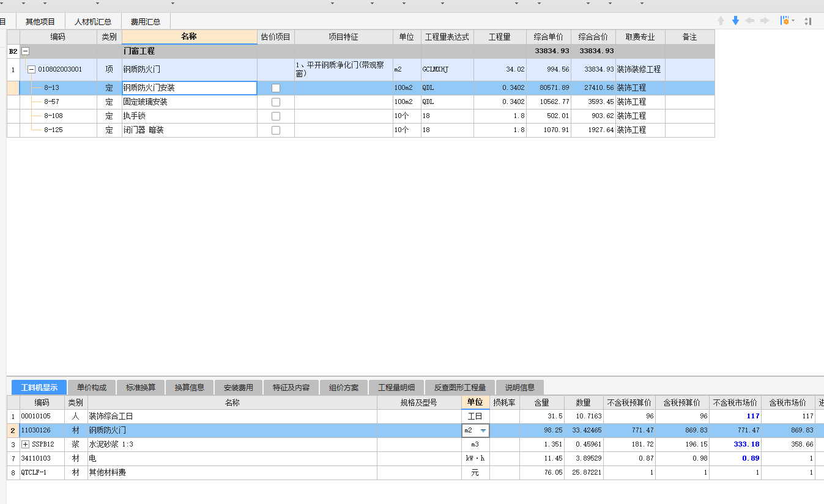Select the 8-125 quota row code

pos(53,130)
